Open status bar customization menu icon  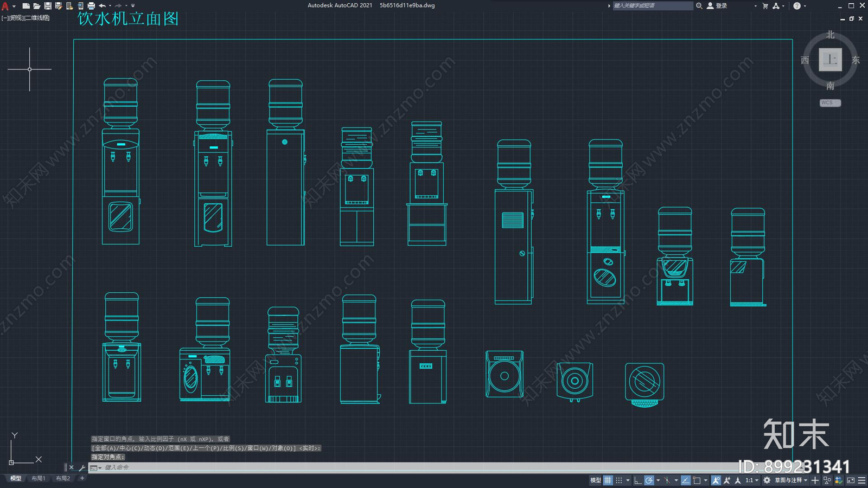coord(862,480)
